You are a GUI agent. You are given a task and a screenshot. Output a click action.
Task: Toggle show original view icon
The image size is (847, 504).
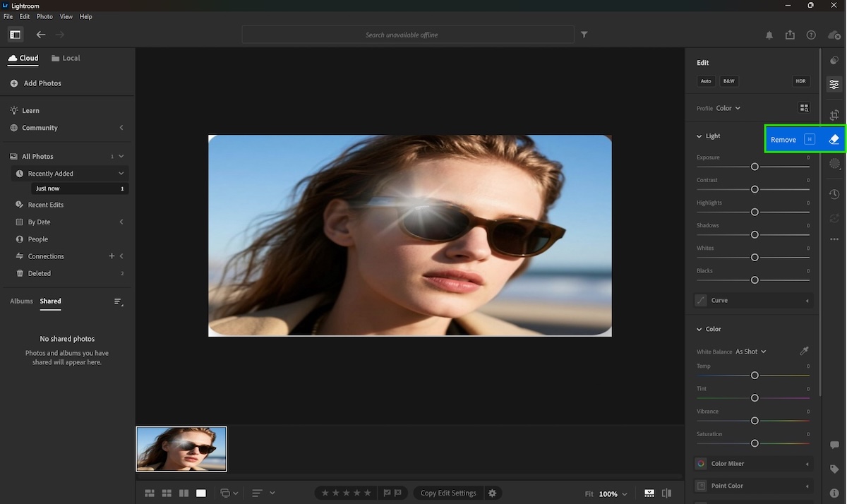649,493
